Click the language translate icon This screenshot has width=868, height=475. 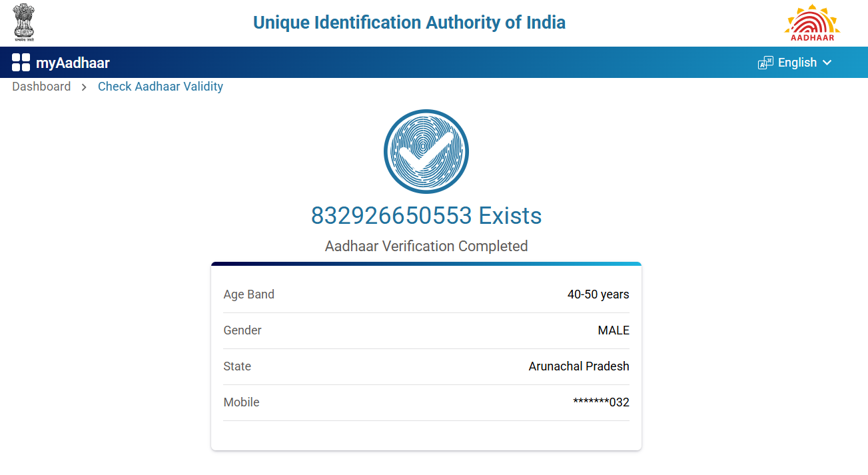pyautogui.click(x=765, y=63)
